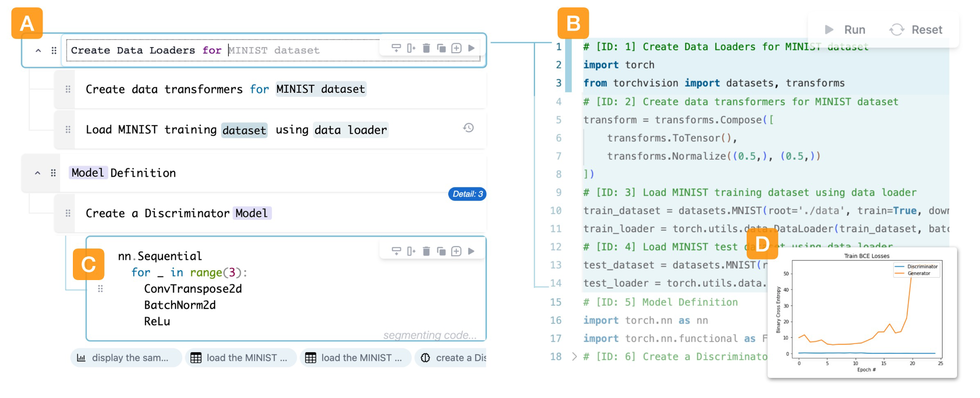
Task: Click the Create Data Loaders text input field
Action: pos(221,50)
